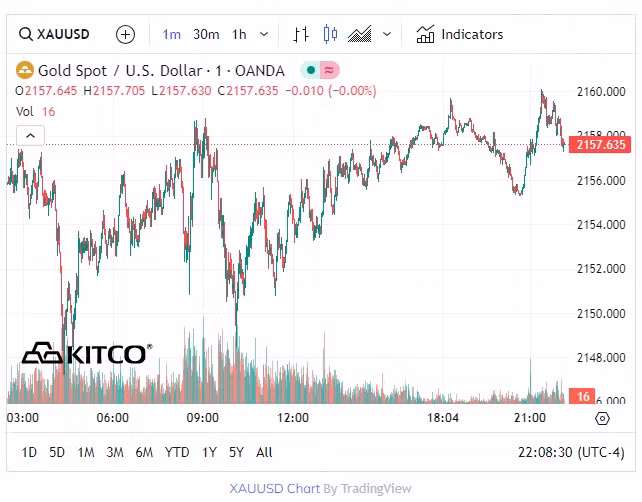Click the 2157.635 current price label
642x502 pixels.
pos(602,145)
